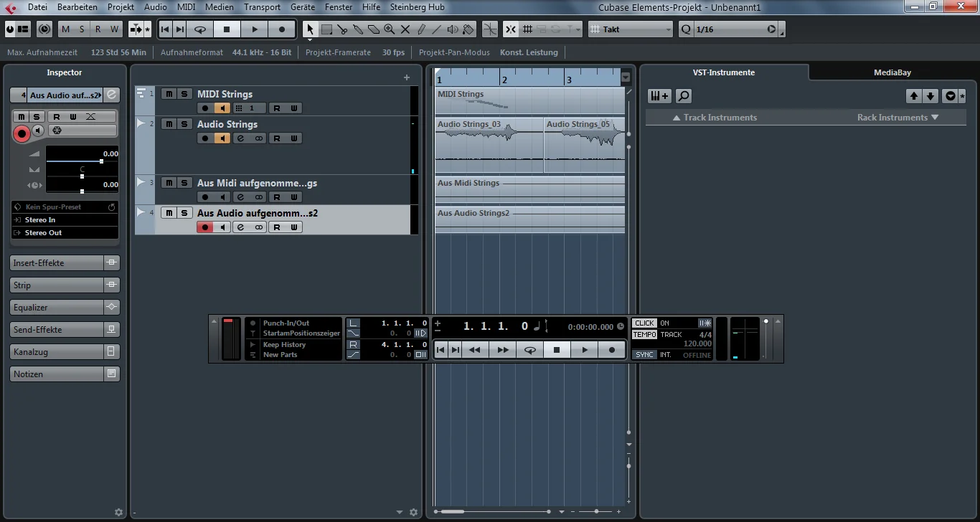Toggle the metronome CLICK button
The width and height of the screenshot is (980, 522).
pos(645,323)
